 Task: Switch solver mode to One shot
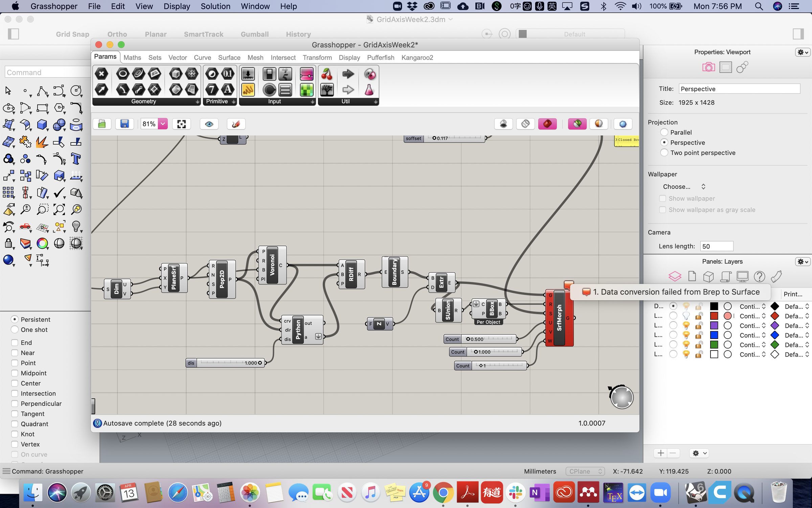(15, 329)
